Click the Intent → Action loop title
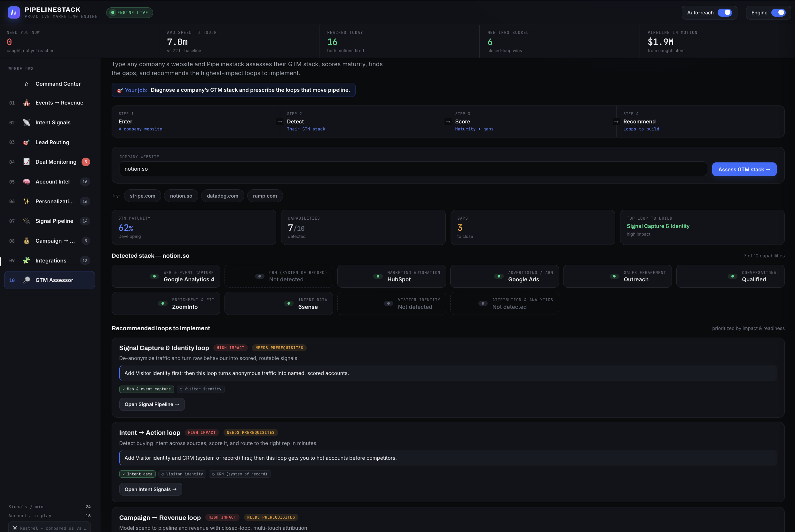This screenshot has width=795, height=532. click(x=150, y=433)
